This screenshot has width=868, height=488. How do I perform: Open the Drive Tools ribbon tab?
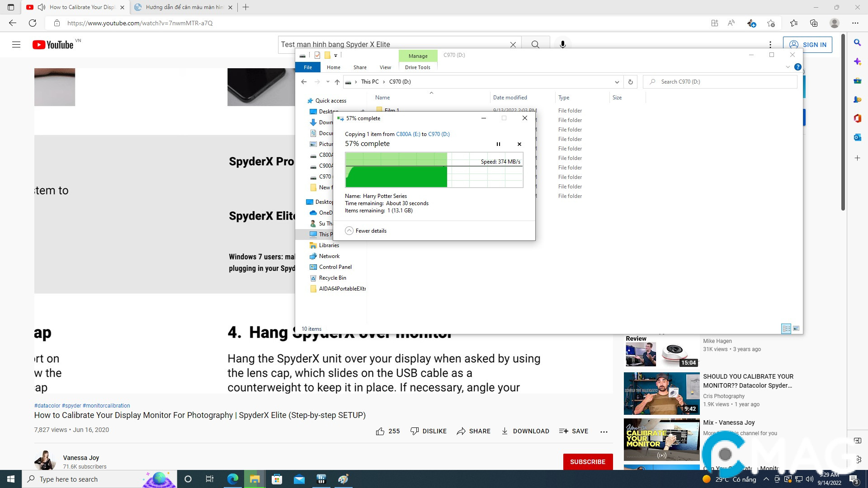(x=417, y=67)
